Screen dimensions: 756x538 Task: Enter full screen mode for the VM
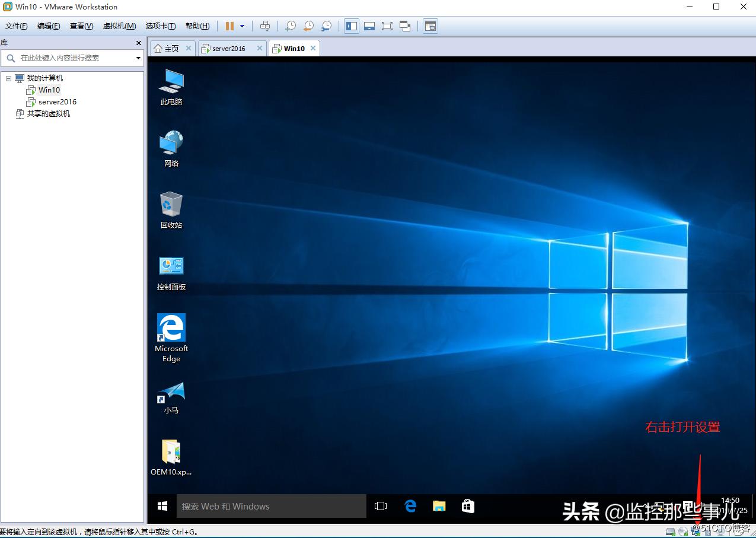(x=387, y=26)
